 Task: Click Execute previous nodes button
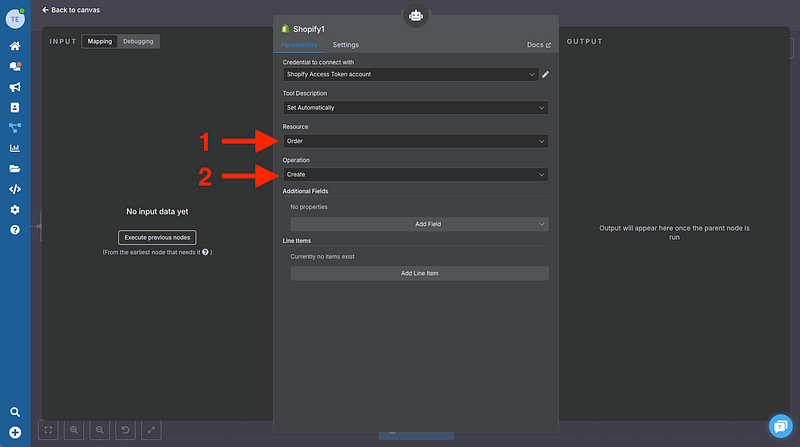click(157, 237)
